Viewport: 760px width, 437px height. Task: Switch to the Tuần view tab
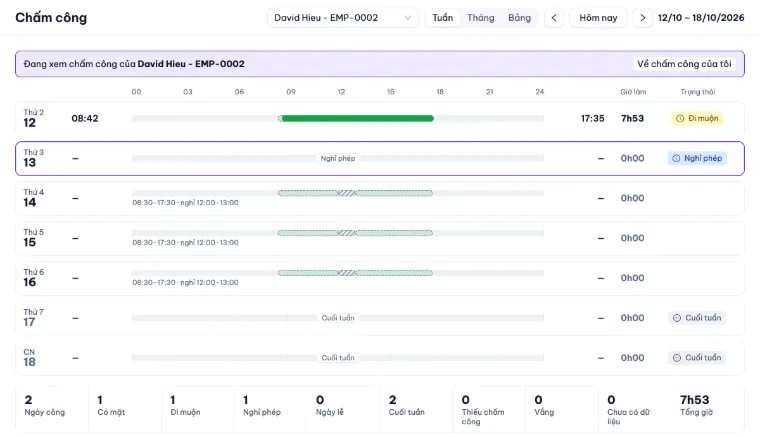443,18
